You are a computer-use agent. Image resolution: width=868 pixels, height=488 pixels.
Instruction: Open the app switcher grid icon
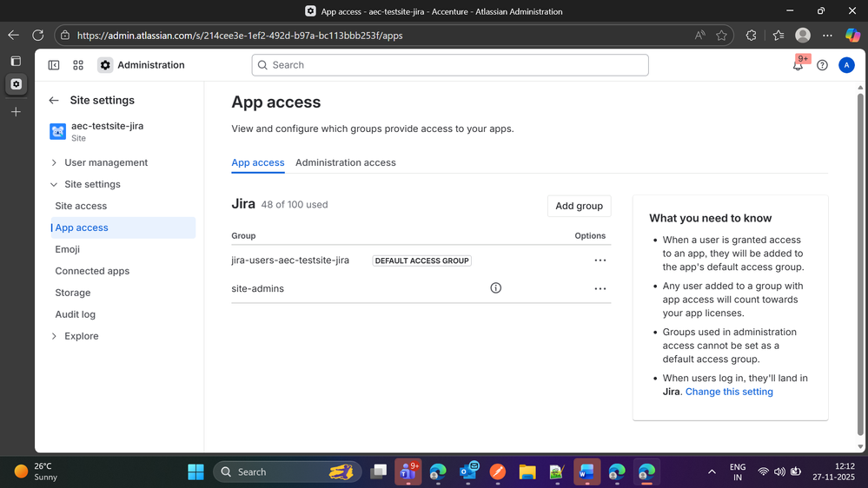coord(78,65)
